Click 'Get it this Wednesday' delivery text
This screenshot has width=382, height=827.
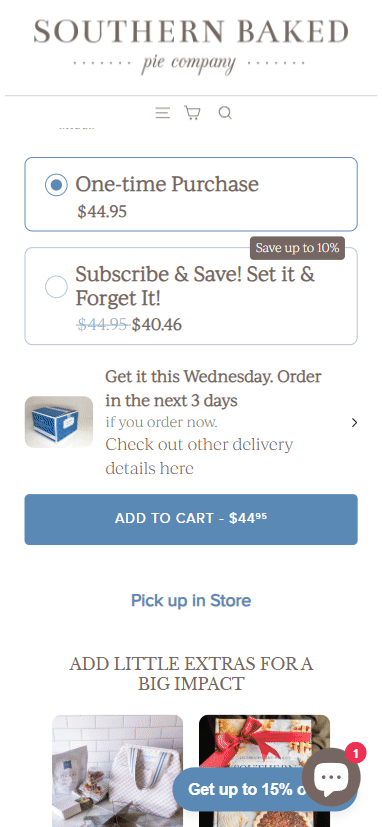click(213, 389)
